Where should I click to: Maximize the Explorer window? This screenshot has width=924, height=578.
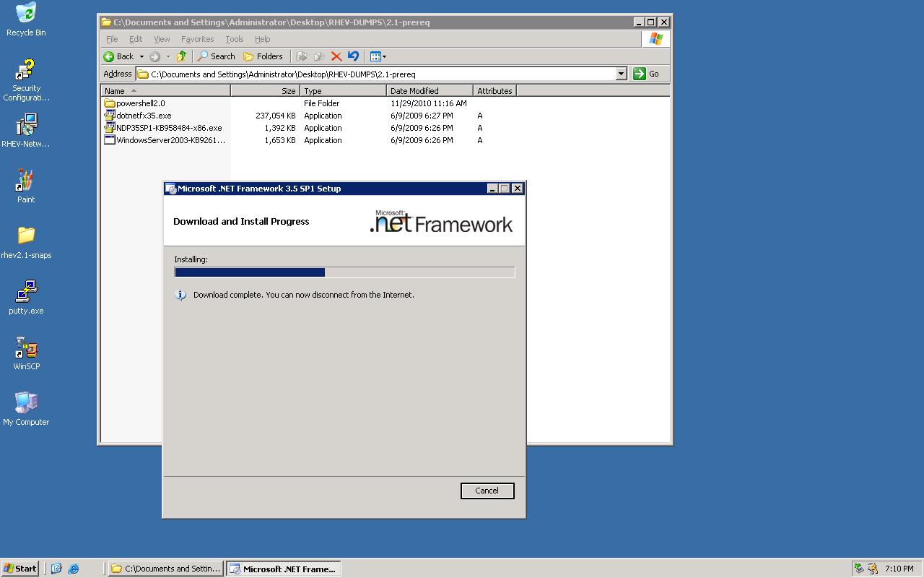click(650, 22)
